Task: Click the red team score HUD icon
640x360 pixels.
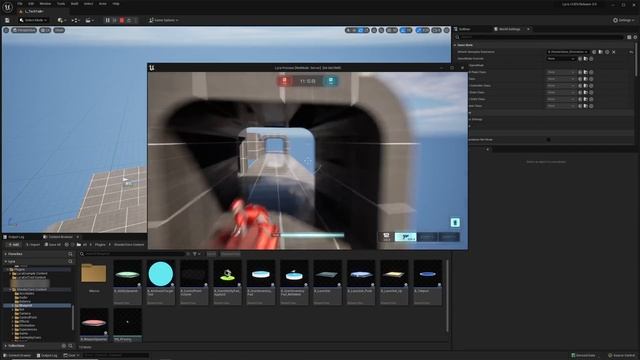Action: click(x=284, y=81)
